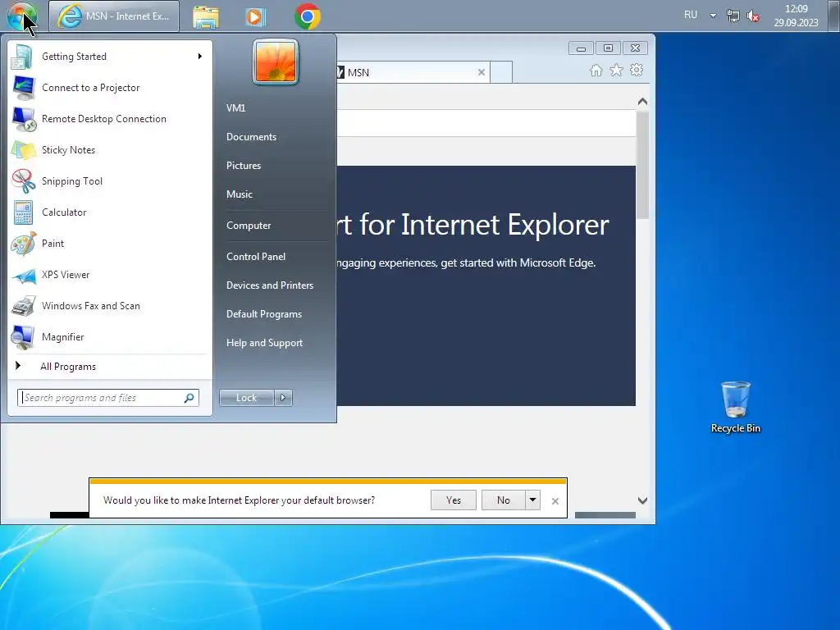
Task: Click the Start orb button
Action: pyautogui.click(x=22, y=16)
